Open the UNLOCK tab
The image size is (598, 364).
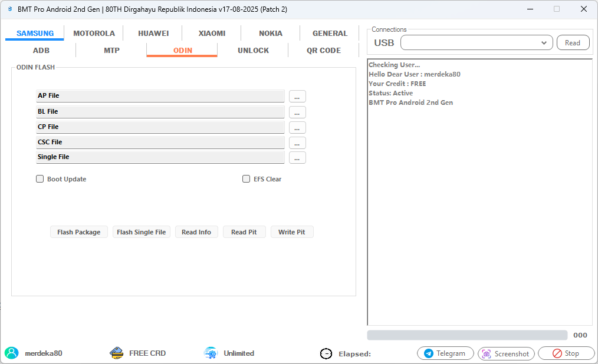pyautogui.click(x=253, y=50)
